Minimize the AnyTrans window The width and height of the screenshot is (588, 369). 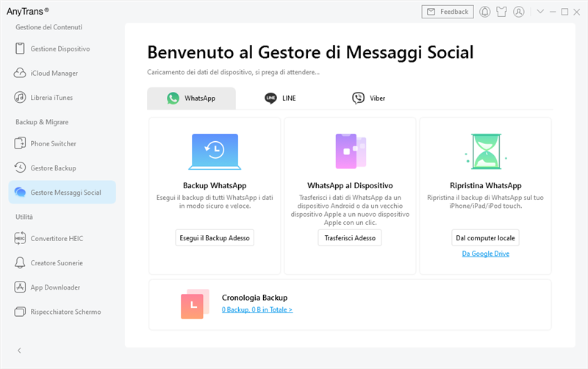tap(553, 12)
